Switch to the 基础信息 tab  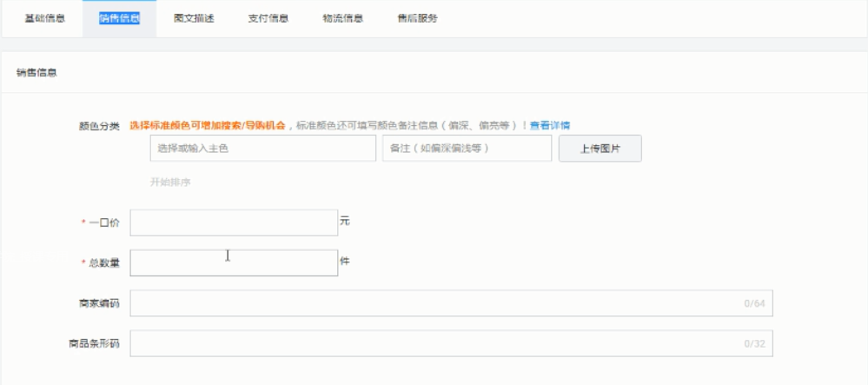44,18
